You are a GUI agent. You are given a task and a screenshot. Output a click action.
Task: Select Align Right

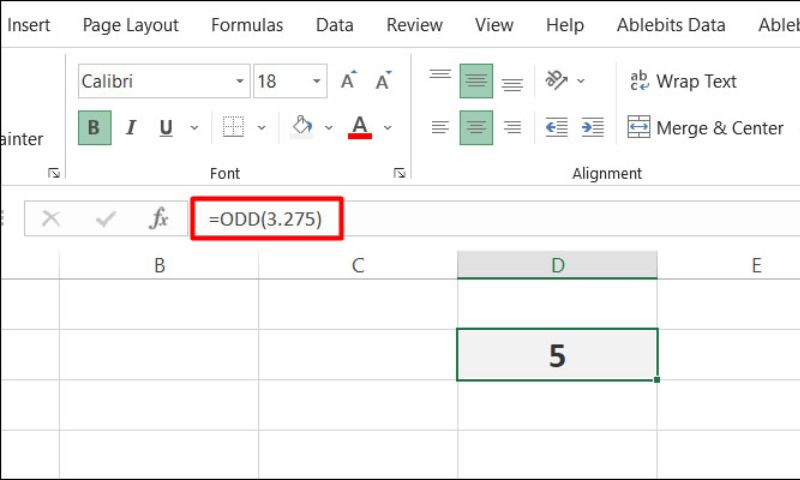pos(512,128)
